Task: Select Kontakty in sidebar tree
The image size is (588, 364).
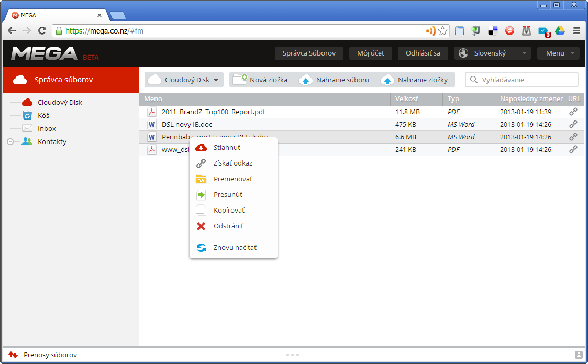Action: coord(52,142)
